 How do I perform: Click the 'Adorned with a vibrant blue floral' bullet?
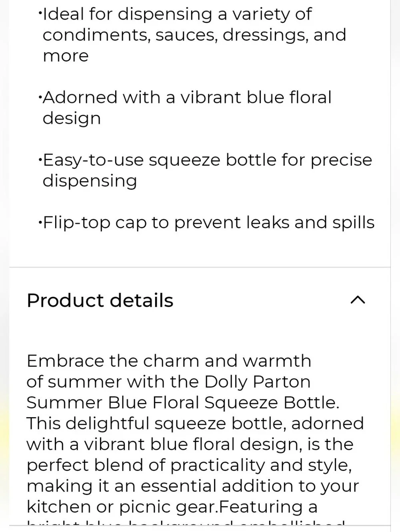tap(185, 108)
